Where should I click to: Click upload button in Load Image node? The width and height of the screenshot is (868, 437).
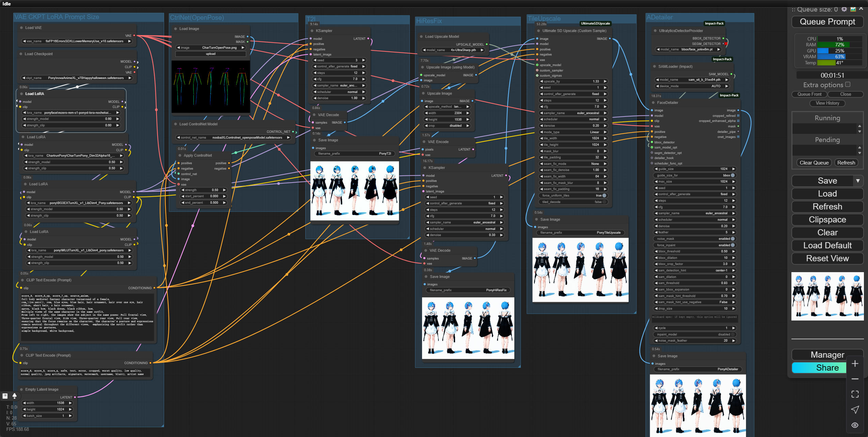click(x=210, y=54)
